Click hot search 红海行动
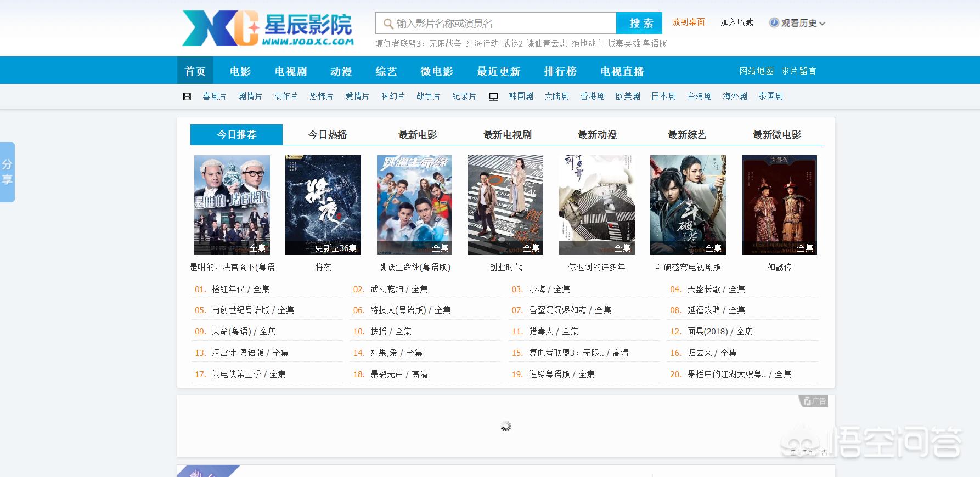980x477 pixels. [482, 43]
